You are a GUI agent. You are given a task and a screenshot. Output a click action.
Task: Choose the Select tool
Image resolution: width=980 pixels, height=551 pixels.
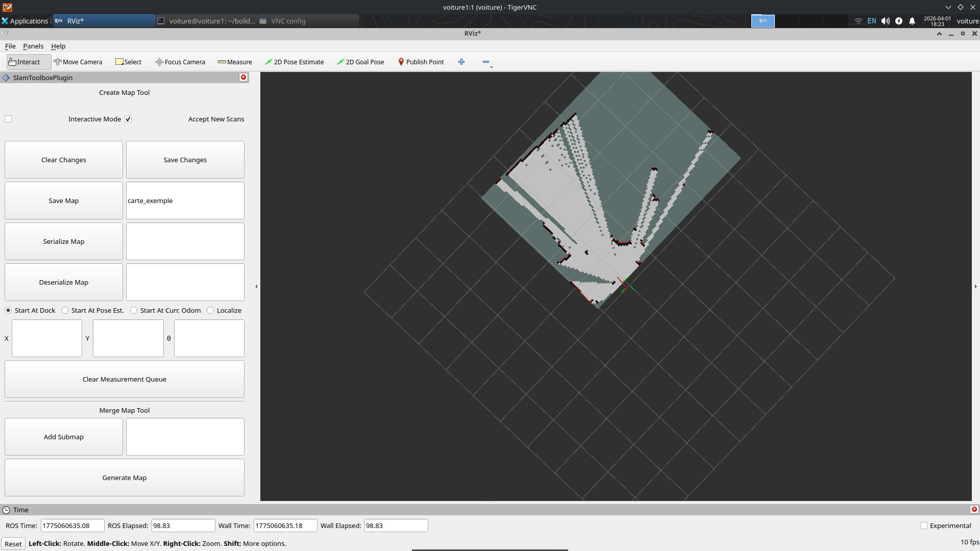128,62
